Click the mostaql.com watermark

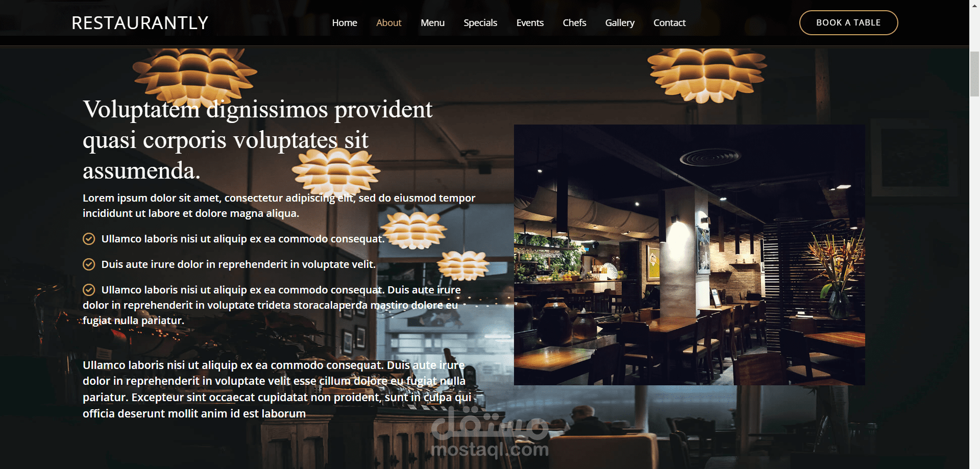490,432
